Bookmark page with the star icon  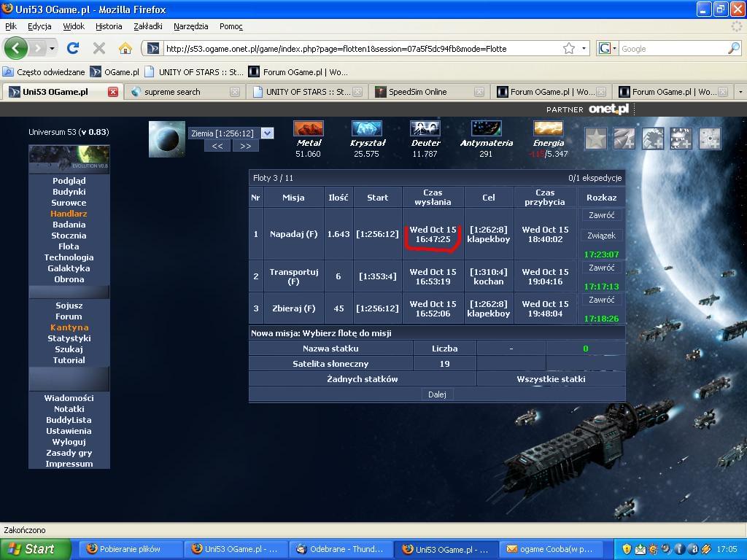tap(569, 49)
